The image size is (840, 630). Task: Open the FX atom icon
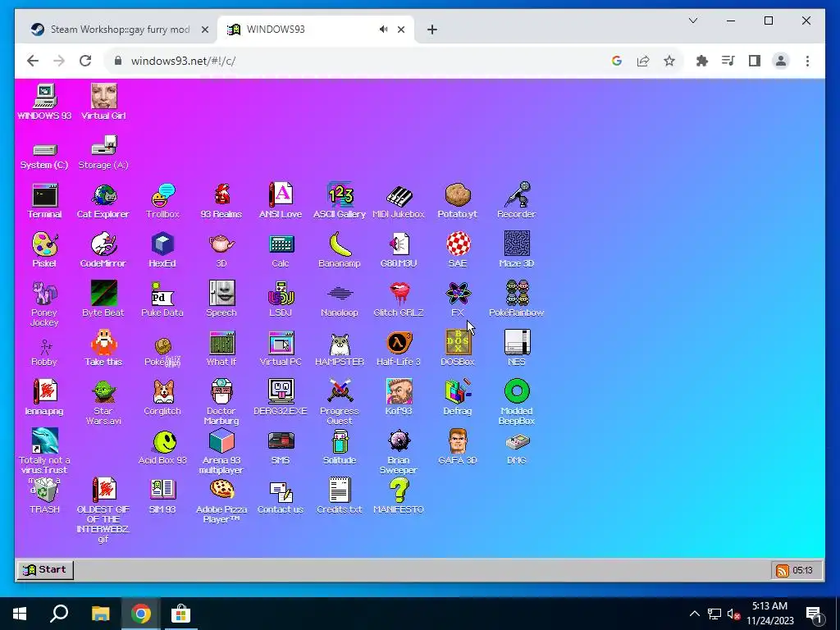458,294
